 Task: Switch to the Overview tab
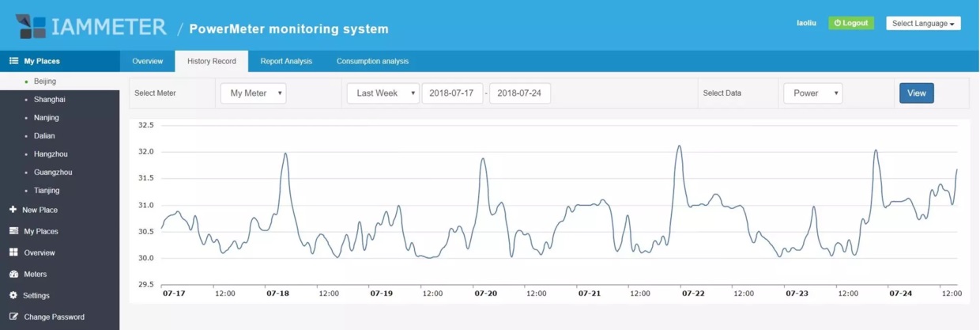point(148,61)
